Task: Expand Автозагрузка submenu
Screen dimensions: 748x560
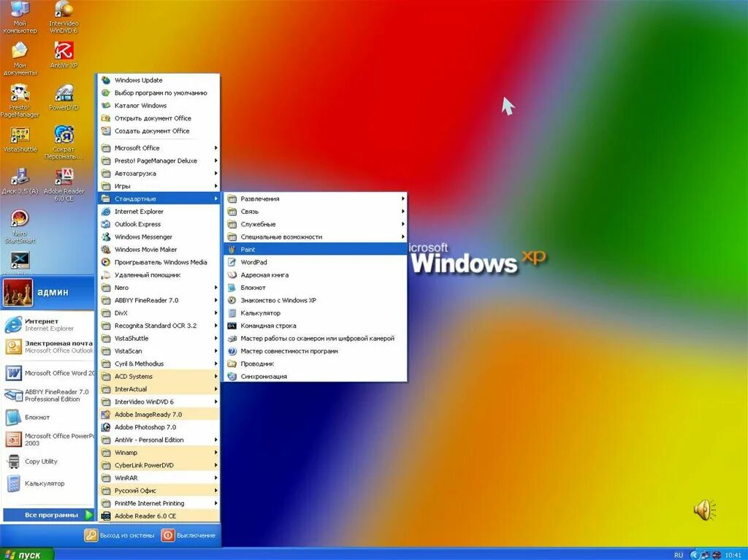Action: pyautogui.click(x=159, y=173)
